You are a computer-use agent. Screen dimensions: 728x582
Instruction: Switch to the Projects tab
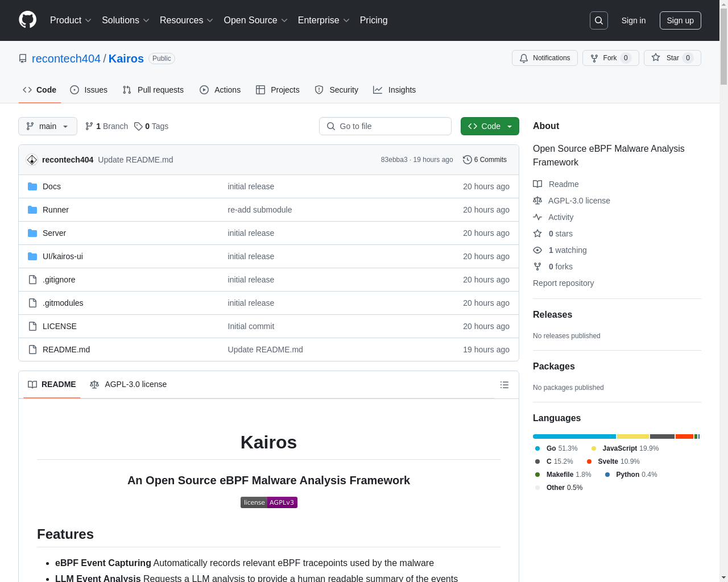[x=278, y=90]
